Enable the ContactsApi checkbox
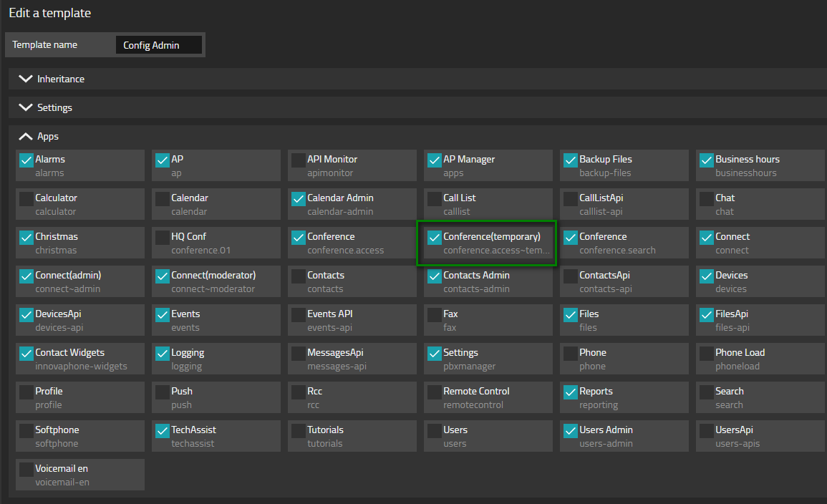Image resolution: width=827 pixels, height=504 pixels. (571, 276)
